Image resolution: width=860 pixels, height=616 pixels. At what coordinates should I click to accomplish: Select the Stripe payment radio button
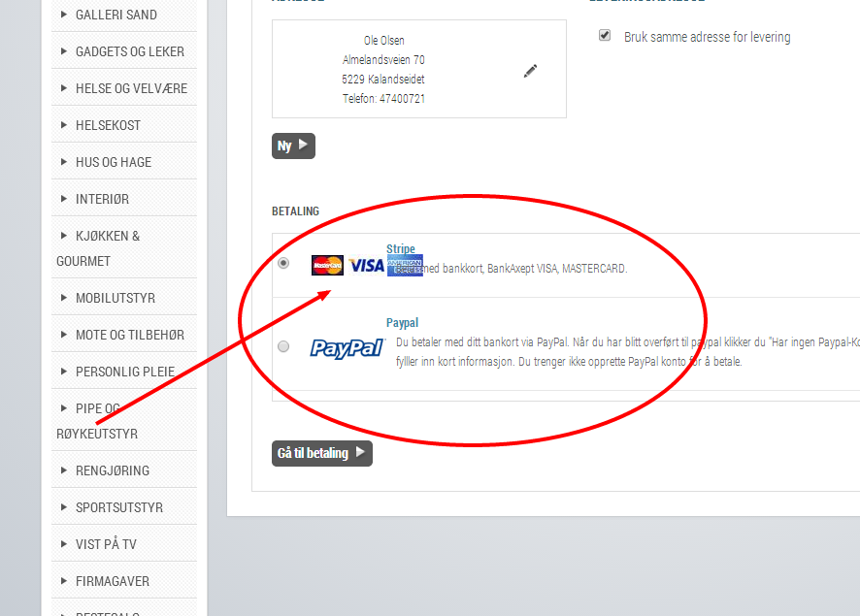(x=283, y=263)
